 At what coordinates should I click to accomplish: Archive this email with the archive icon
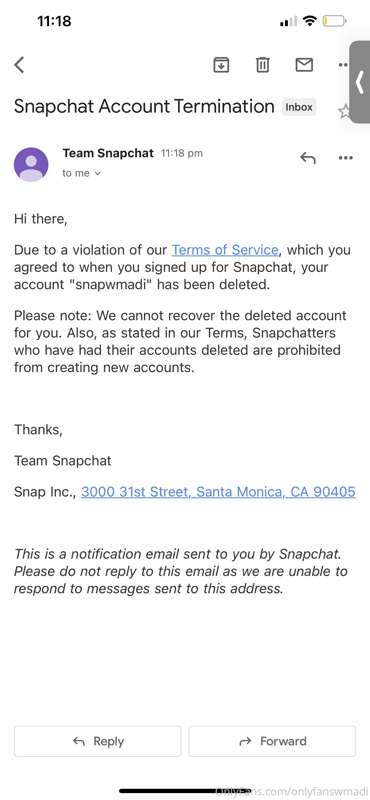tap(221, 64)
